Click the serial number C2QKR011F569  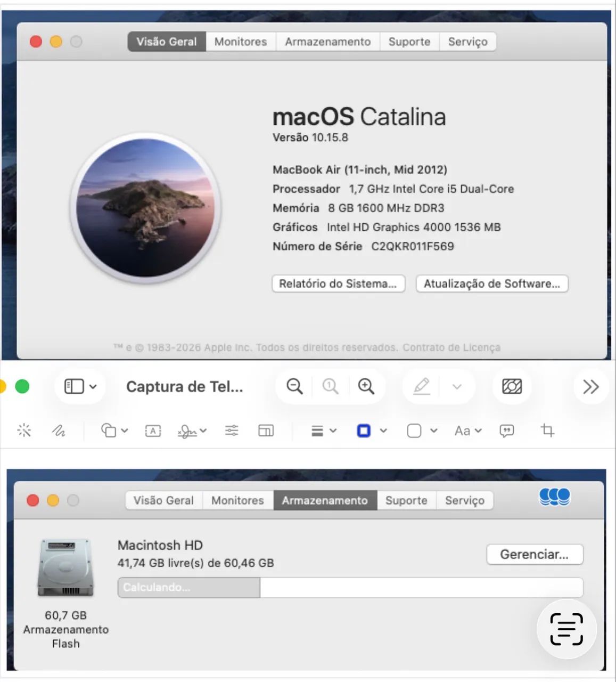pos(413,246)
